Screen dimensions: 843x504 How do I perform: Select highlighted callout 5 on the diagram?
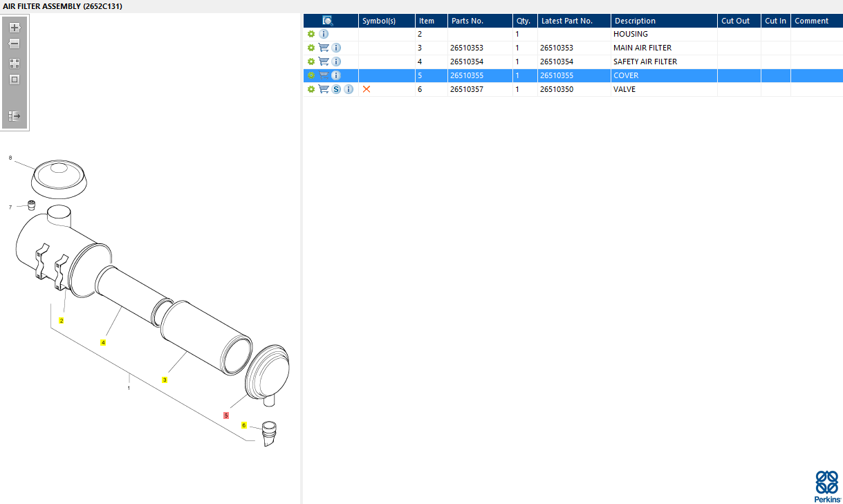pos(226,416)
